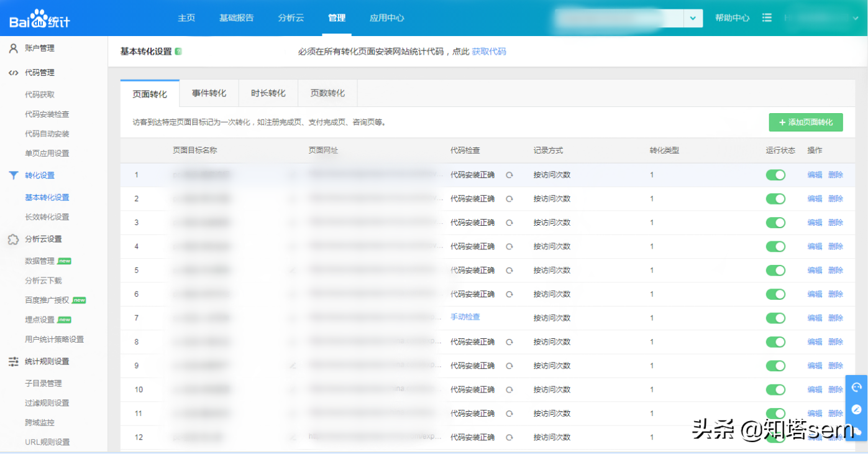The height and width of the screenshot is (454, 868).
Task: Toggle the run status for row 10
Action: tap(775, 390)
